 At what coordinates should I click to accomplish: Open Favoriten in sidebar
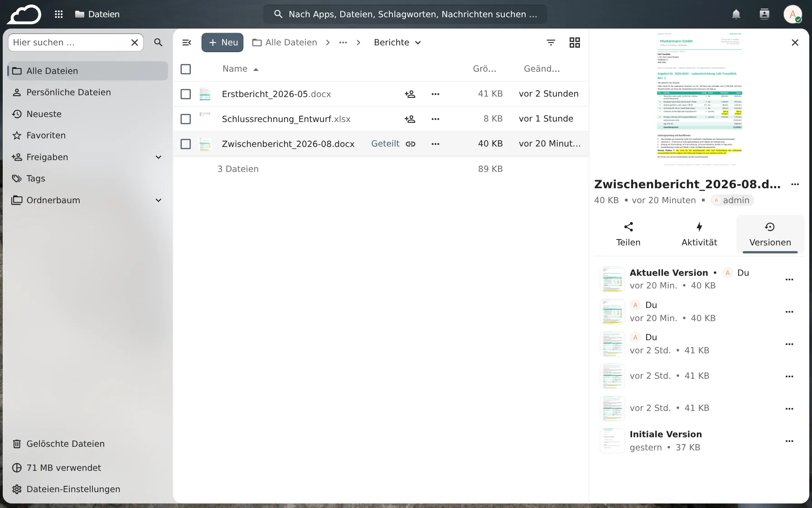[88, 136]
